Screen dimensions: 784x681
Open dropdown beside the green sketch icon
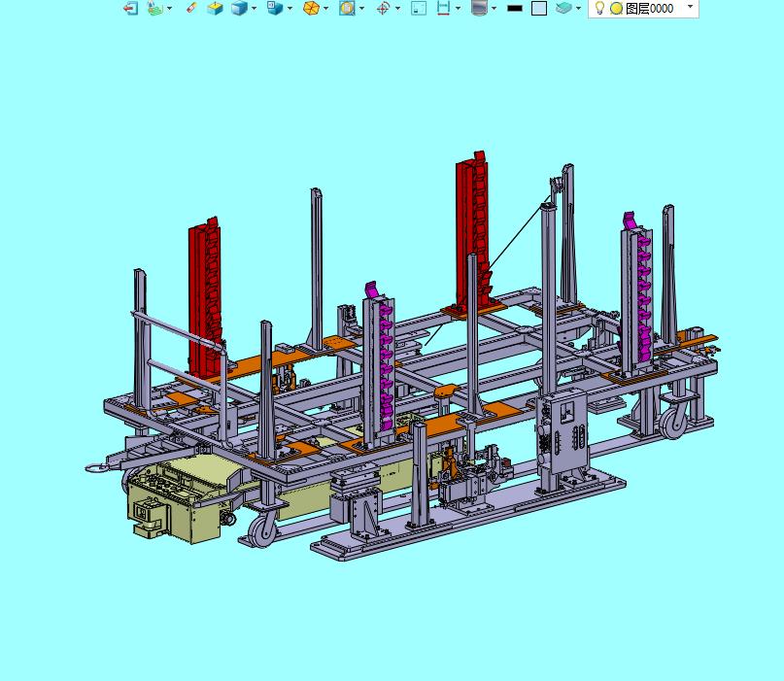coord(169,8)
